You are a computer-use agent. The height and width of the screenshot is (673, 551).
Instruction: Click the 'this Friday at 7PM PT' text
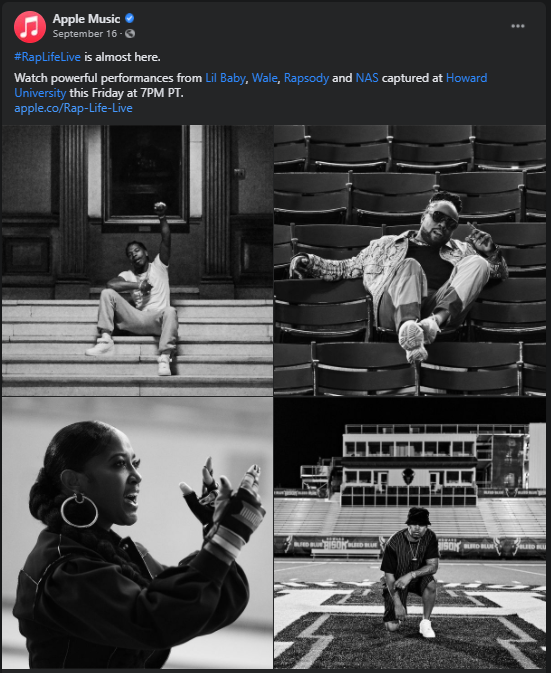(127, 93)
